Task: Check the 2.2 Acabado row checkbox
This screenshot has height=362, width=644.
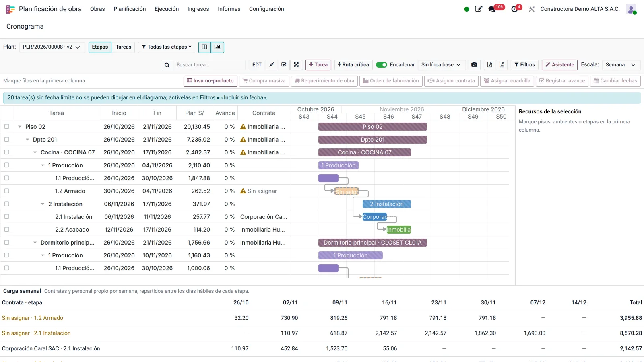Action: tap(6, 229)
